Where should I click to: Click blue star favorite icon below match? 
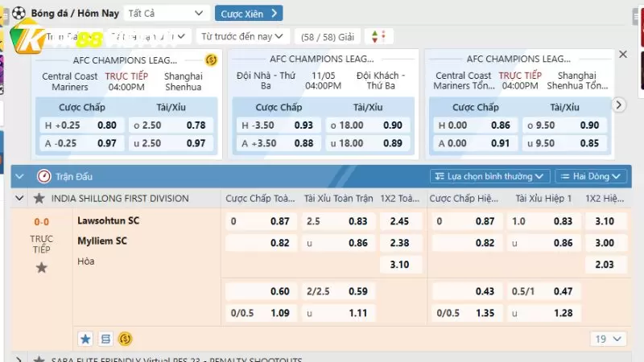pos(85,339)
